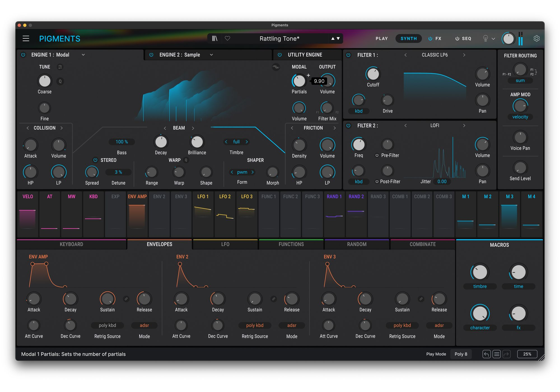
Task: Click the undo arrow icon
Action: coord(486,354)
